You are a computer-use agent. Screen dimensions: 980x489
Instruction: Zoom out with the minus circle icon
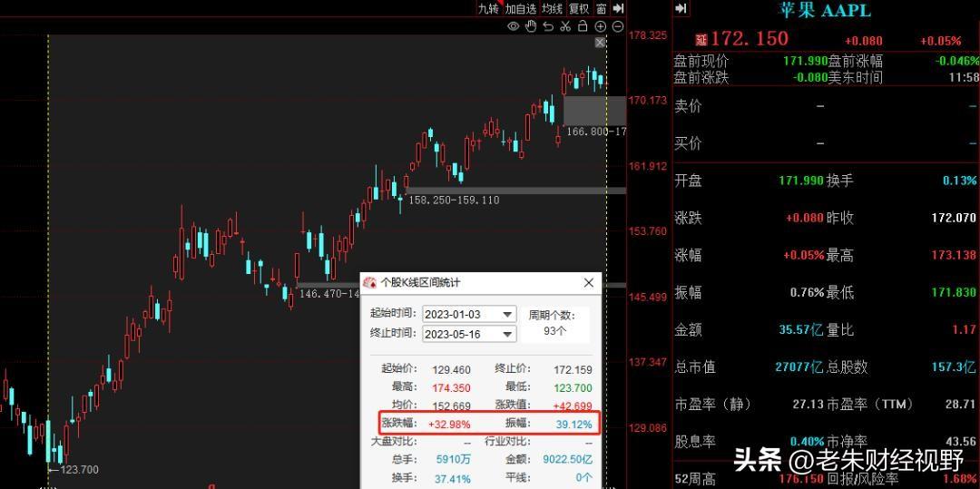(x=618, y=26)
